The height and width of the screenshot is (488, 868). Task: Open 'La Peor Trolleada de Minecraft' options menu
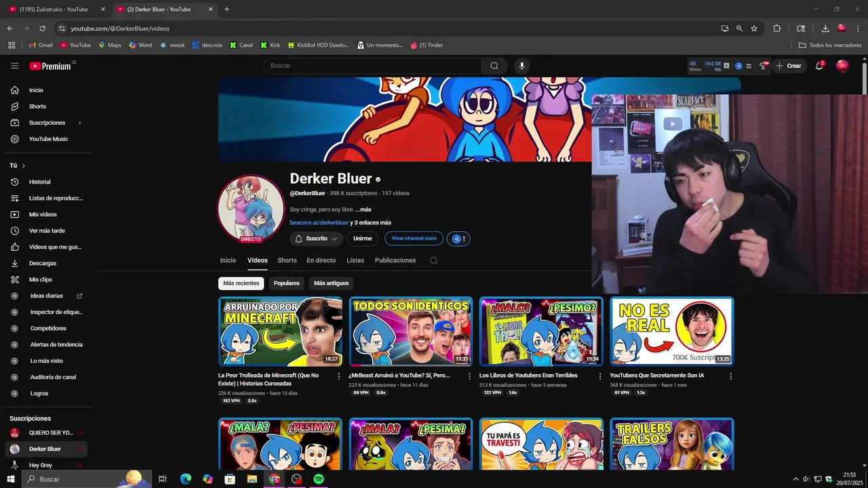tap(339, 376)
